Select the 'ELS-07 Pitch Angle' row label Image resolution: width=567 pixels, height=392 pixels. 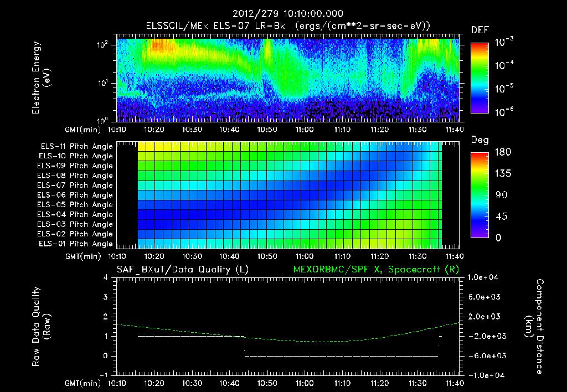coord(75,185)
